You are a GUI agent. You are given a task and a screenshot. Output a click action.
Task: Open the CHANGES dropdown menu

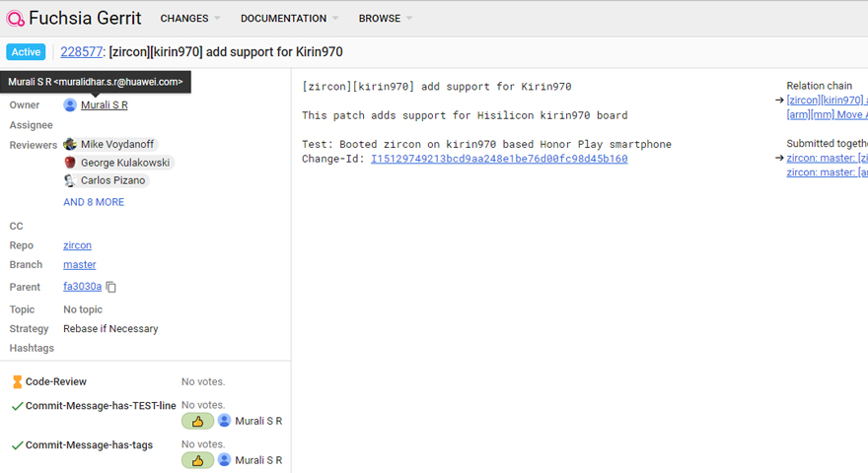[x=189, y=19]
